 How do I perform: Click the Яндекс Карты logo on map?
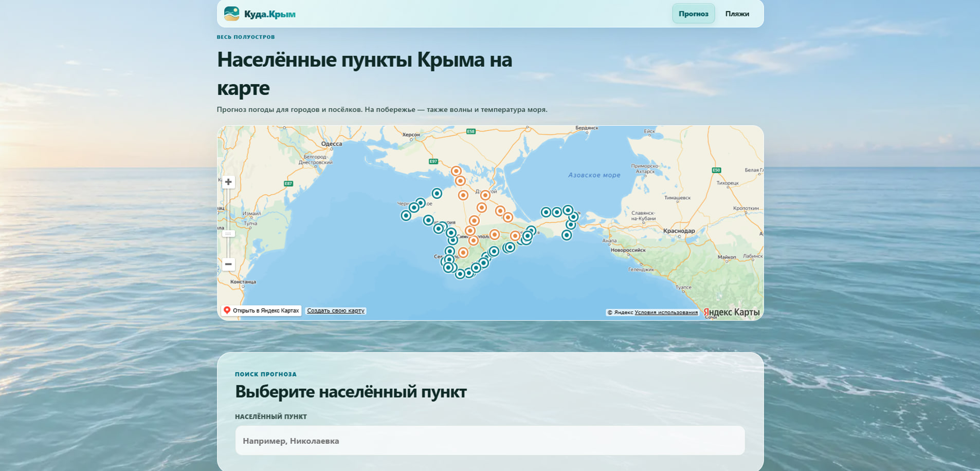pos(731,312)
